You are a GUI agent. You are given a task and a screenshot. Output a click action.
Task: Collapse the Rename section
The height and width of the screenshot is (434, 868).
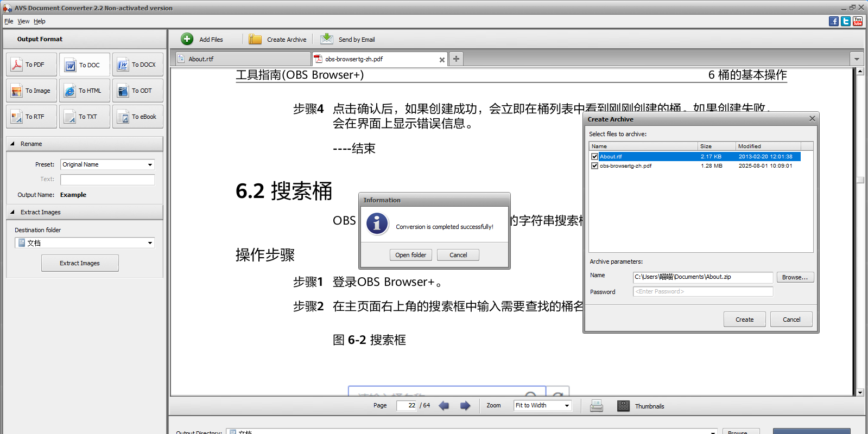[12, 144]
